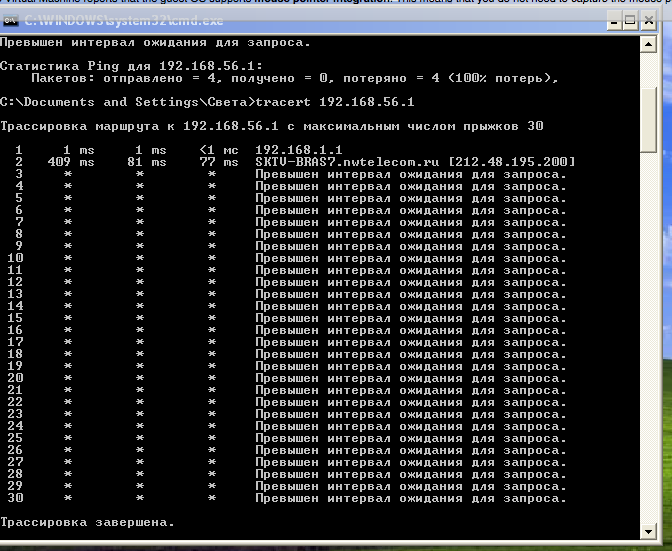Click hostname SKTV-BRAS7.nwtelecom.ru

click(x=347, y=162)
